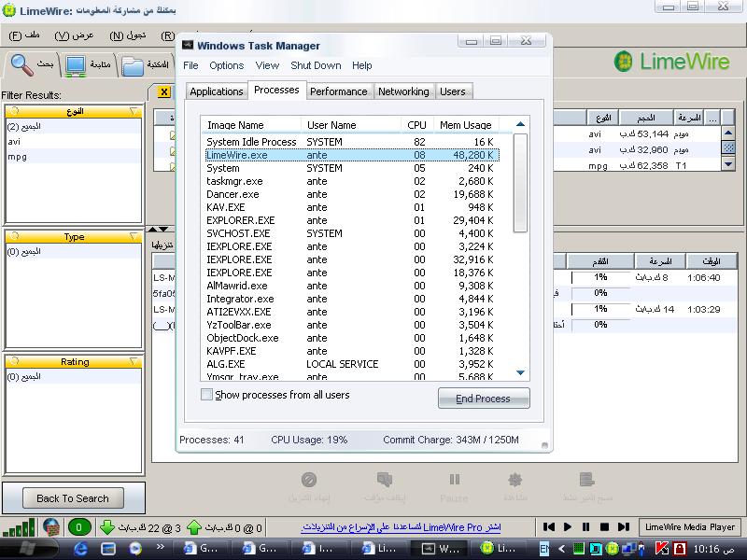Click the Windows Start button
747x560 pixels.
point(30,549)
